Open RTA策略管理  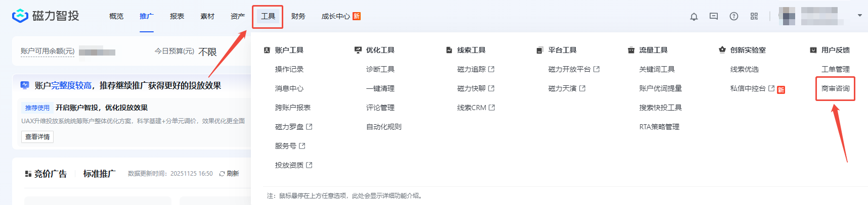pos(659,127)
